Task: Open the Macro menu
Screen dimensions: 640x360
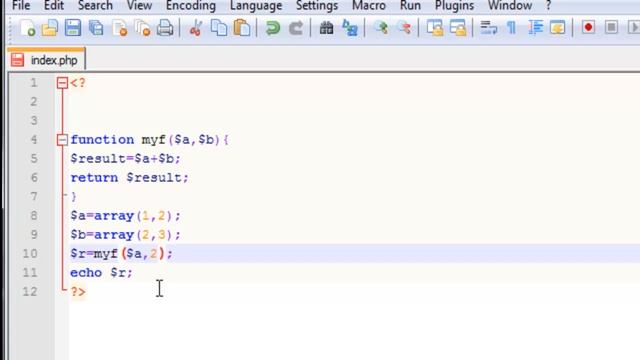Action: click(369, 6)
